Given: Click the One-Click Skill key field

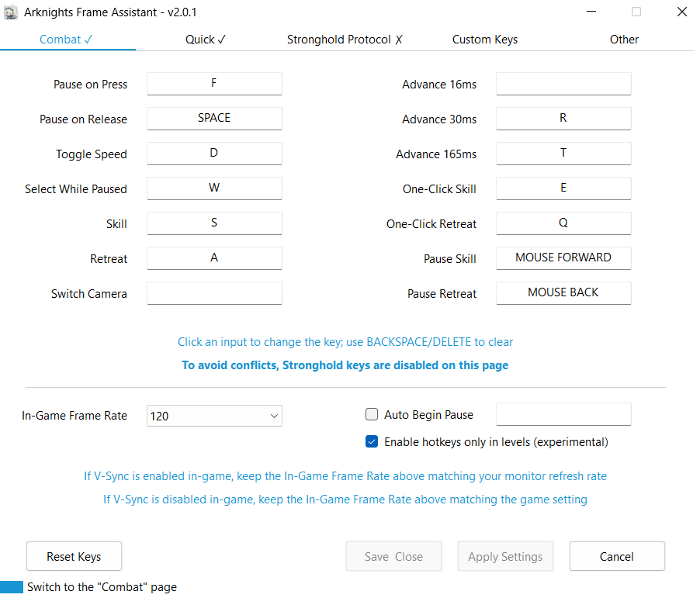Looking at the screenshot, I should click(563, 188).
